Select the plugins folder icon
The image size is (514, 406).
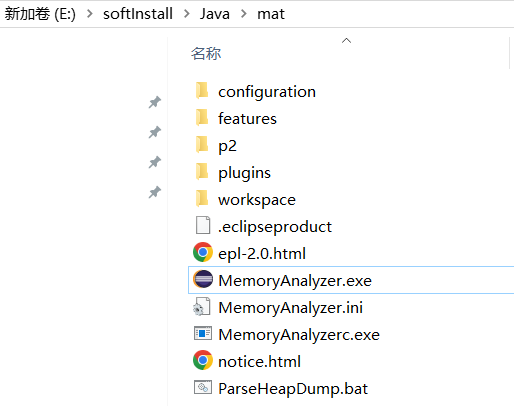[202, 172]
